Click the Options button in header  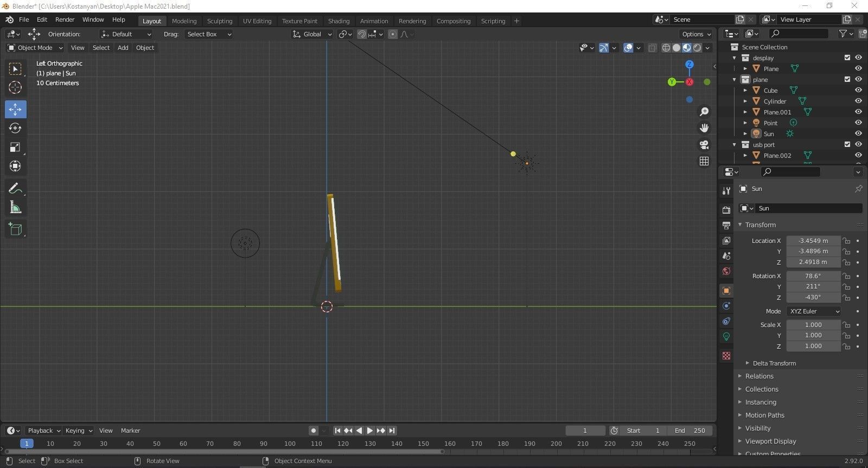696,34
